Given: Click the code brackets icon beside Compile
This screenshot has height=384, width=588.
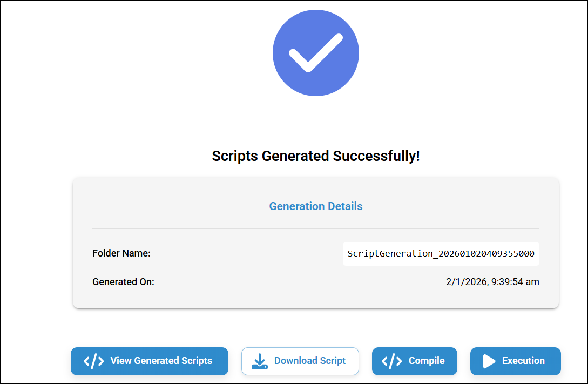Looking at the screenshot, I should [x=392, y=361].
